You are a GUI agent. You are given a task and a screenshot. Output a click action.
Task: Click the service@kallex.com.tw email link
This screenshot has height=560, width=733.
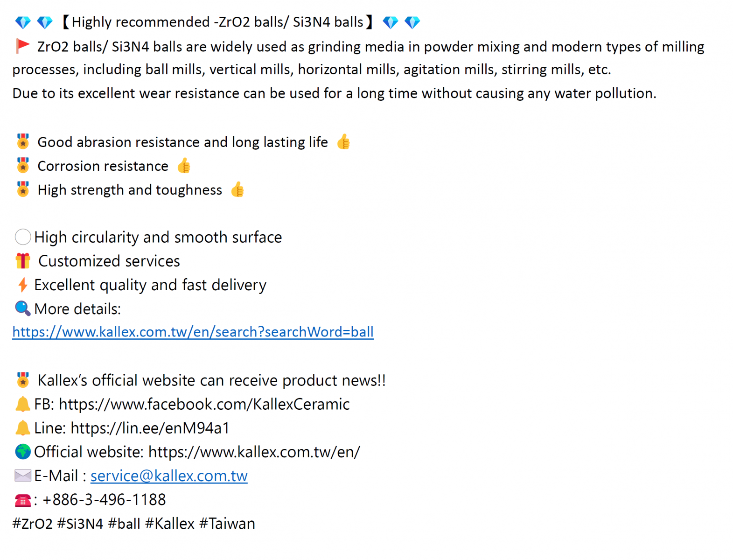coord(169,476)
